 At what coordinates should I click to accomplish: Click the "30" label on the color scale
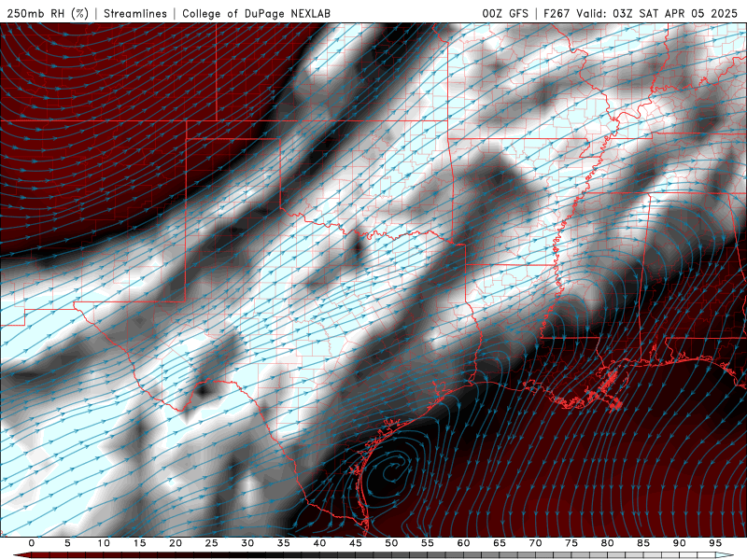pyautogui.click(x=247, y=543)
